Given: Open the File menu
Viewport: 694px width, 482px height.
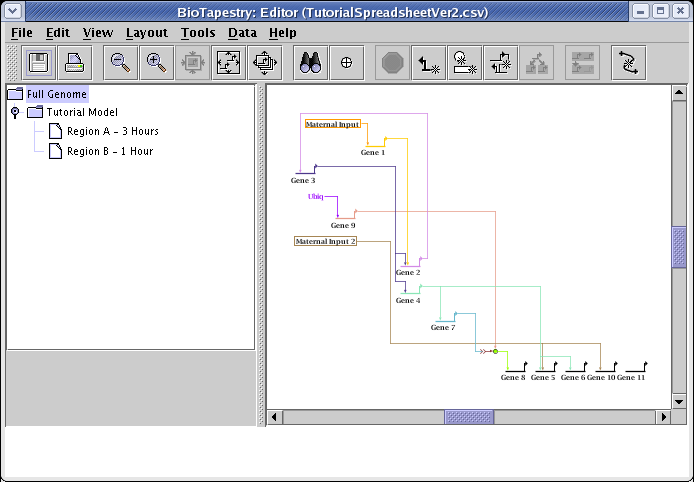Looking at the screenshot, I should pos(21,32).
